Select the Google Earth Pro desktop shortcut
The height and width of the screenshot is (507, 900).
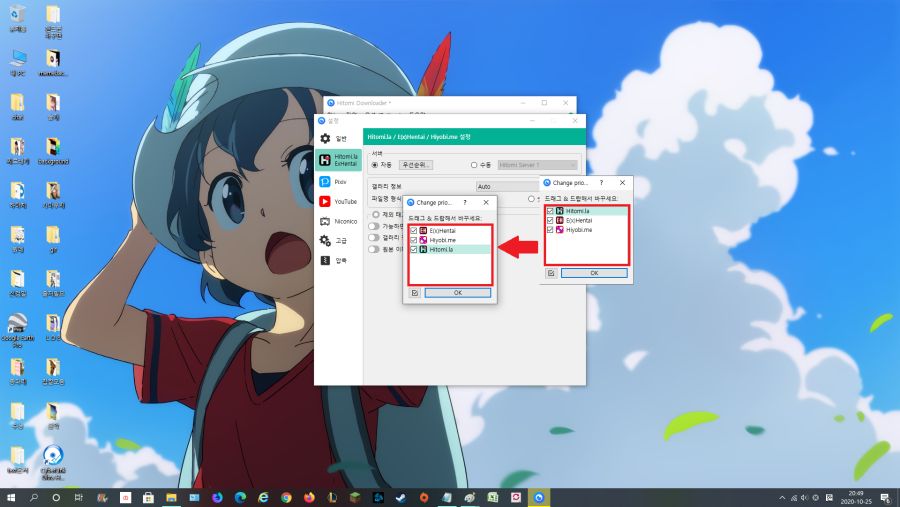17,330
